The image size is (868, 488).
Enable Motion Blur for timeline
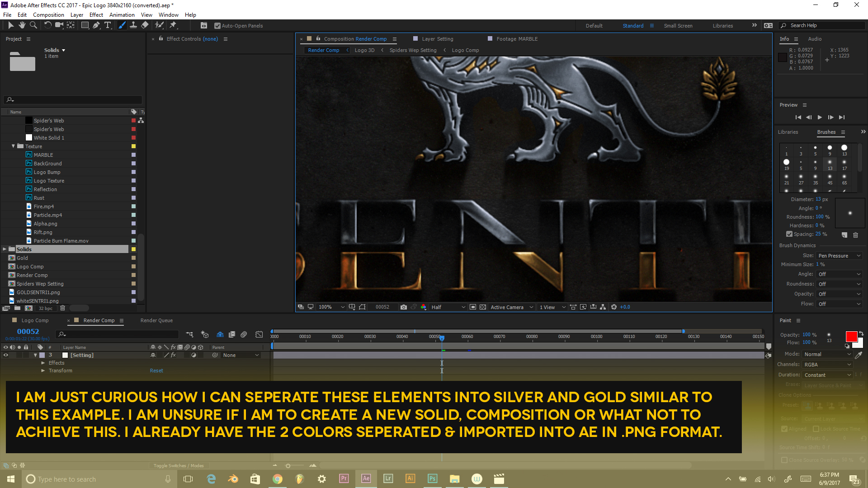tap(244, 334)
